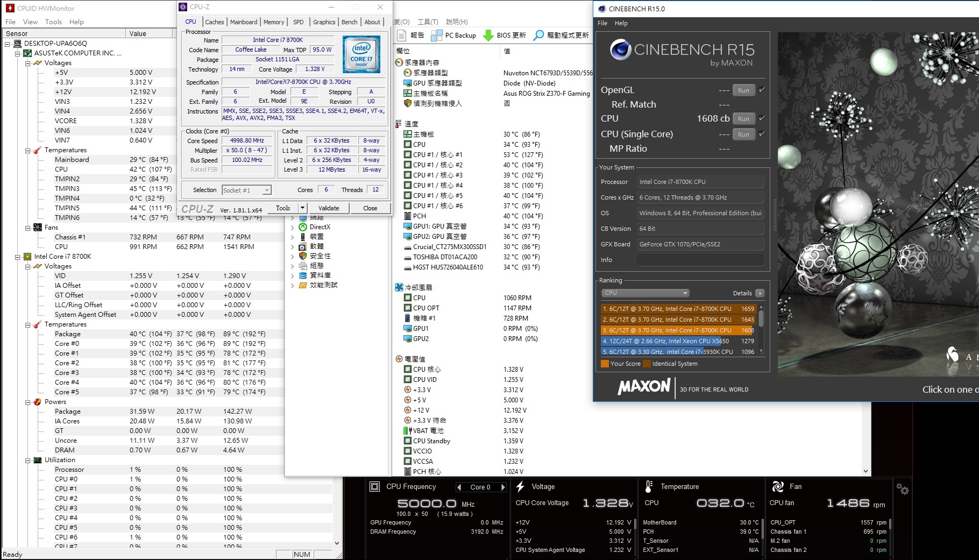Image resolution: width=979 pixels, height=560 pixels.
Task: Run the OpenGL benchmark
Action: [x=743, y=90]
